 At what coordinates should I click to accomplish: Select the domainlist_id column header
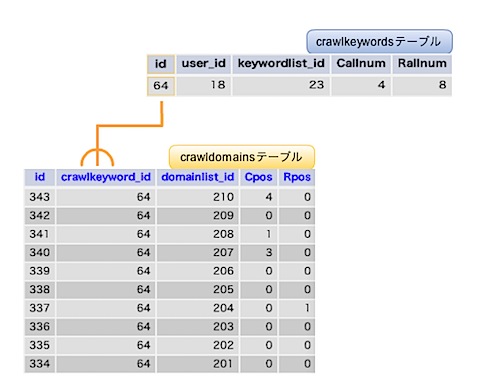198,177
